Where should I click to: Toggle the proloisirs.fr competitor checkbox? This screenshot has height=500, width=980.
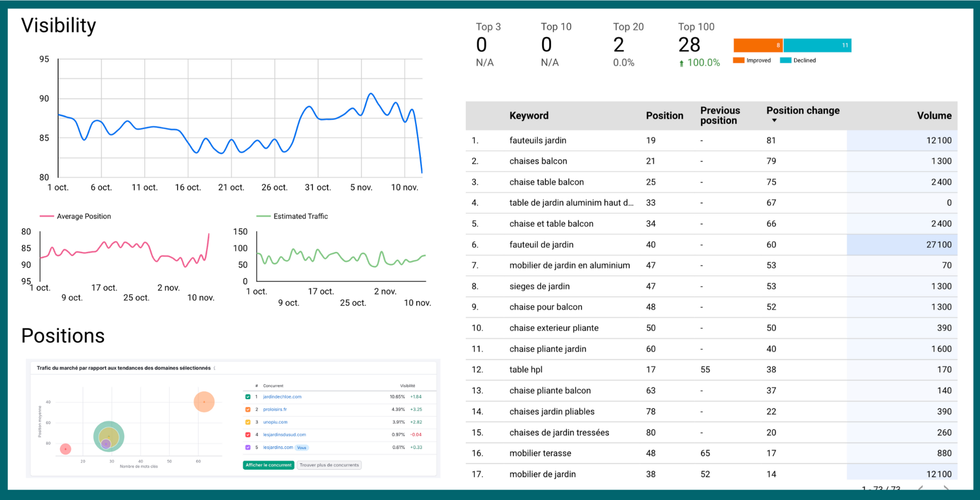tap(248, 409)
